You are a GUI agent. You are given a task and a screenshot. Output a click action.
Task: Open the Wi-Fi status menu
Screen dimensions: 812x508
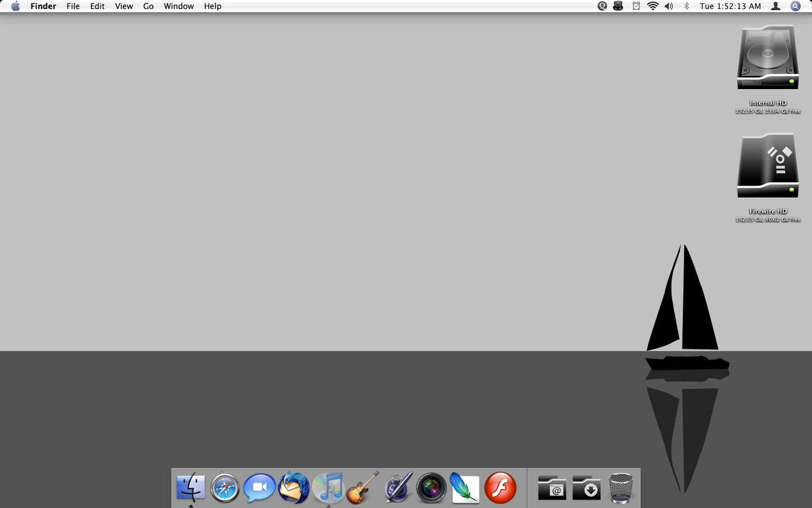coord(653,6)
